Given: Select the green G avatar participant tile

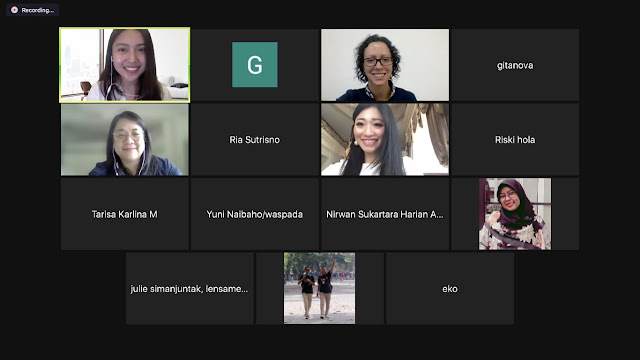Looking at the screenshot, I should point(255,64).
